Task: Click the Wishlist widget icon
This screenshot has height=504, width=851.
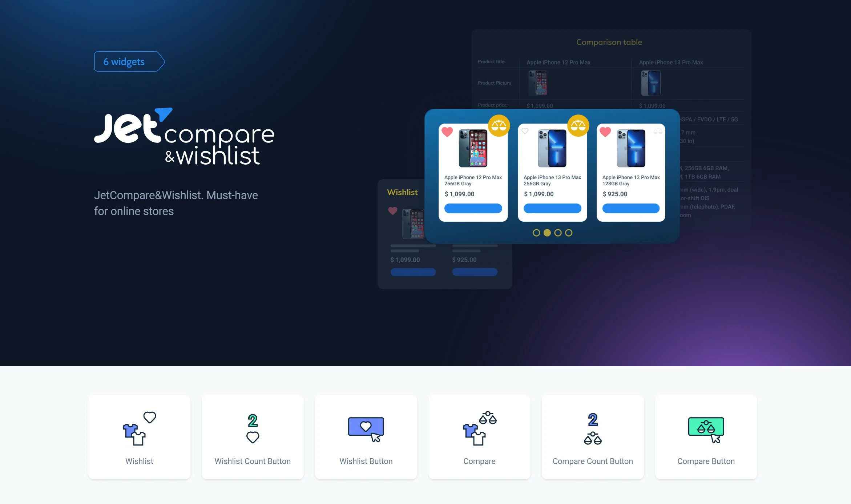Action: tap(138, 428)
